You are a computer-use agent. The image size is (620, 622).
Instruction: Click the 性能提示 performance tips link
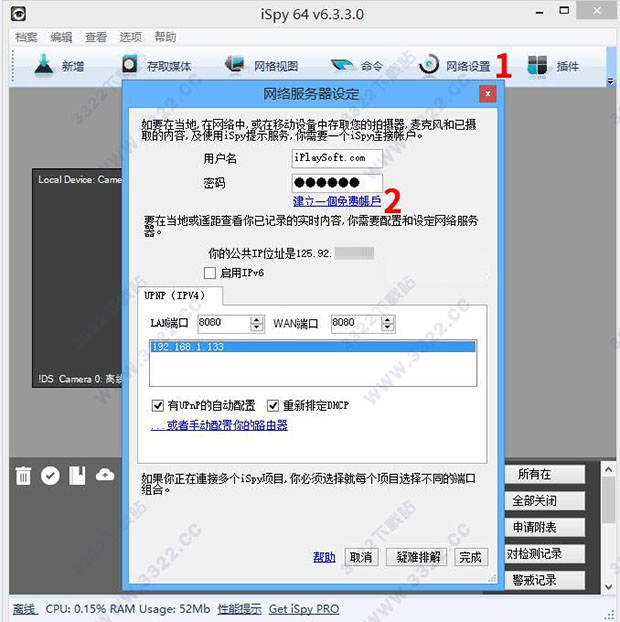pos(240,609)
